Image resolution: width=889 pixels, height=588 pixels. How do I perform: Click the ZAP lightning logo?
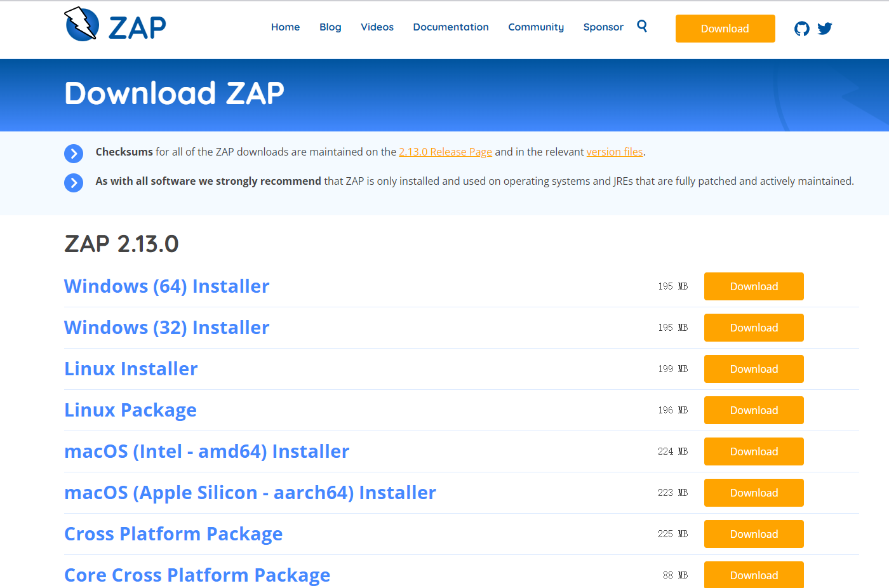point(82,24)
